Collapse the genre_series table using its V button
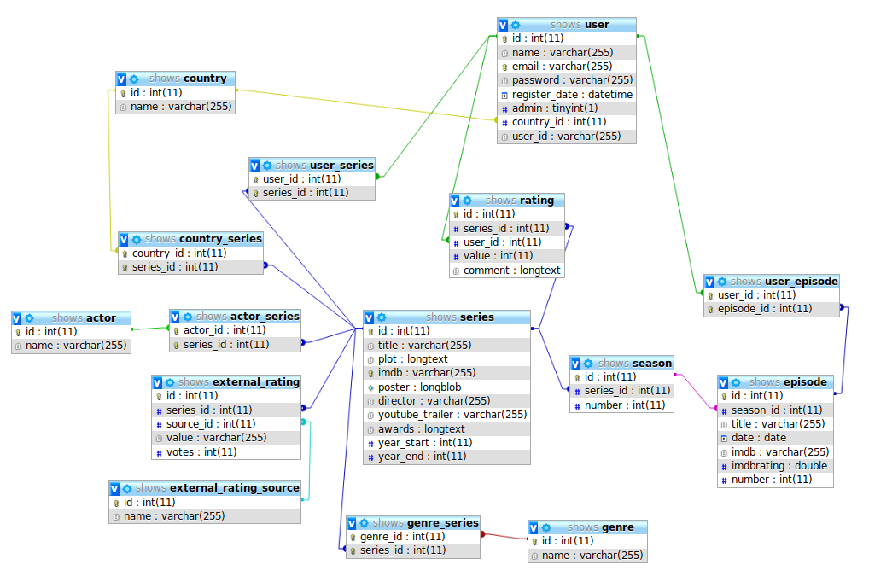 (352, 523)
